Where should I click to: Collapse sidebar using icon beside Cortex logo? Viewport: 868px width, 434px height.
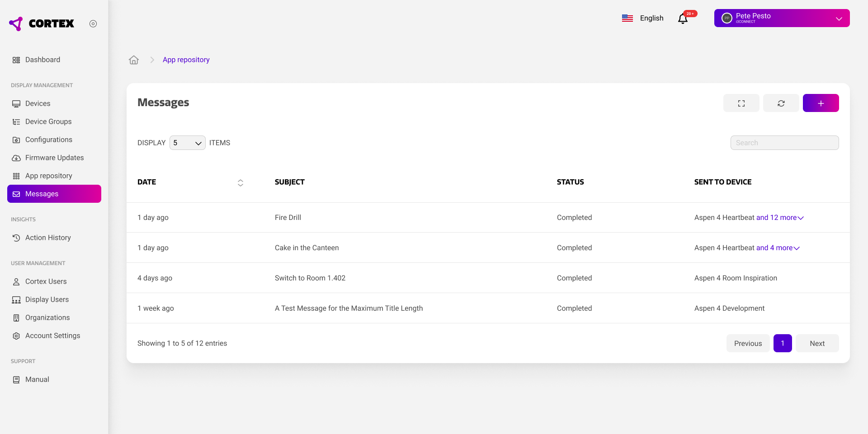coord(93,23)
